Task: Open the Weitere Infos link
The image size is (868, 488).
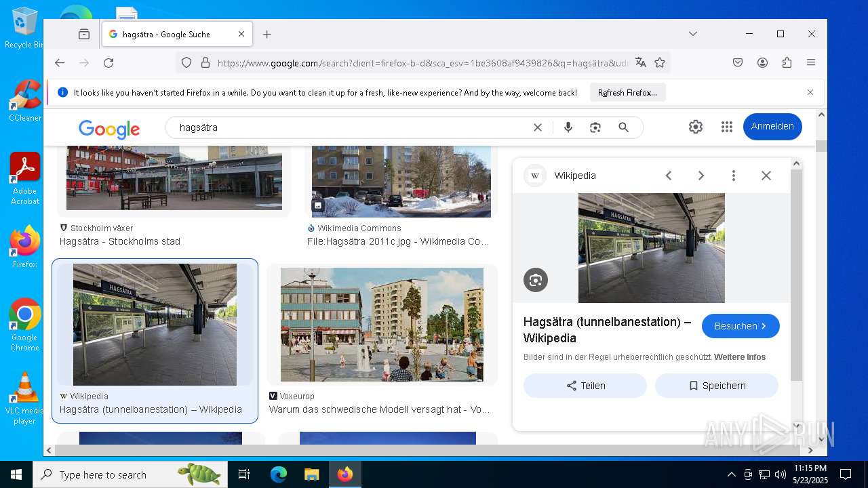Action: [740, 357]
